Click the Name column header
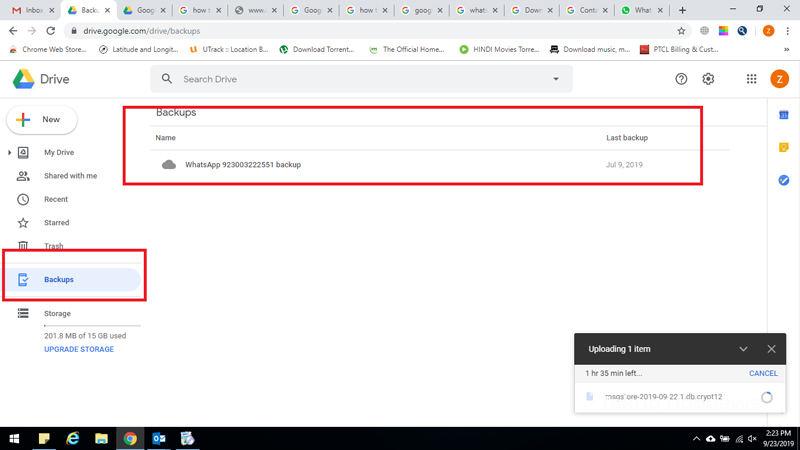This screenshot has height=450, width=800. coord(165,138)
